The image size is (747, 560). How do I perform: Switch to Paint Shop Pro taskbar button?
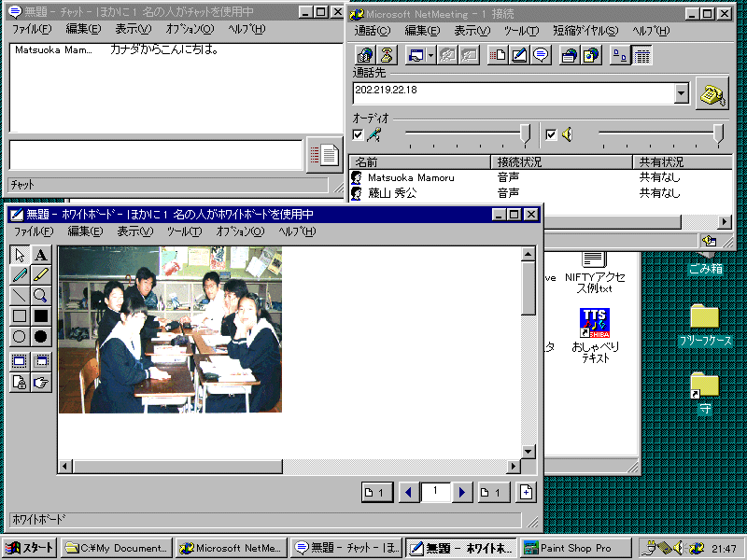[x=575, y=548]
